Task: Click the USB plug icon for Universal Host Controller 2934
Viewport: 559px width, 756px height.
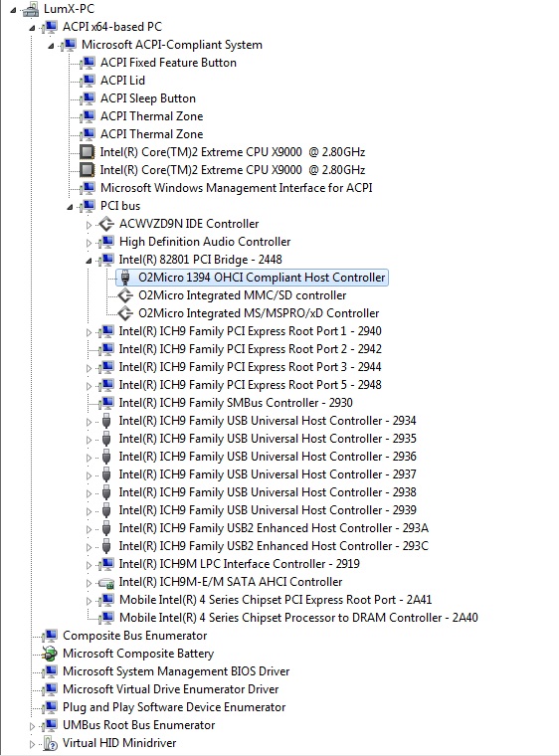Action: pyautogui.click(x=106, y=421)
